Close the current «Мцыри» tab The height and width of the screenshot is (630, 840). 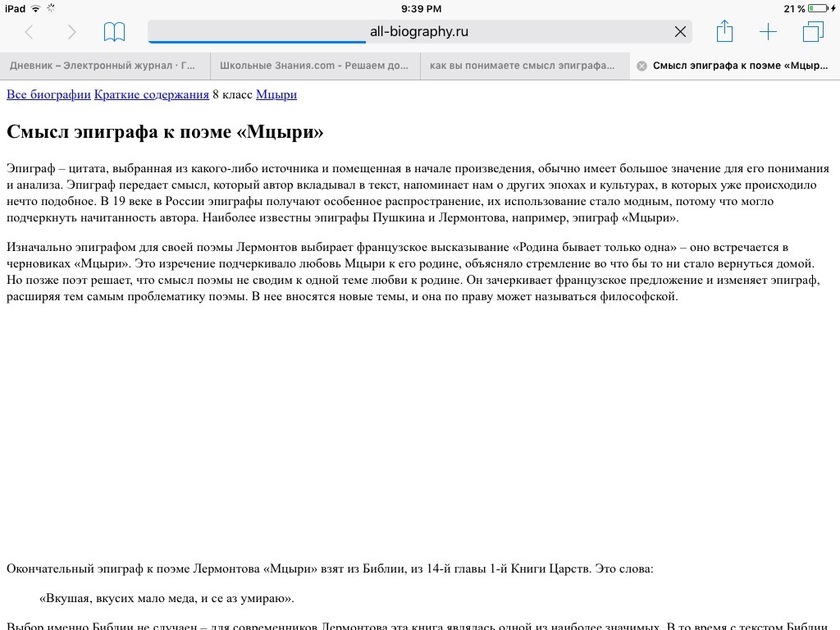[x=641, y=66]
